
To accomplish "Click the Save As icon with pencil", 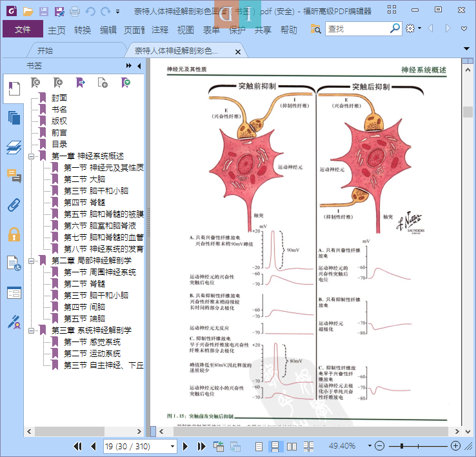I will [59, 12].
